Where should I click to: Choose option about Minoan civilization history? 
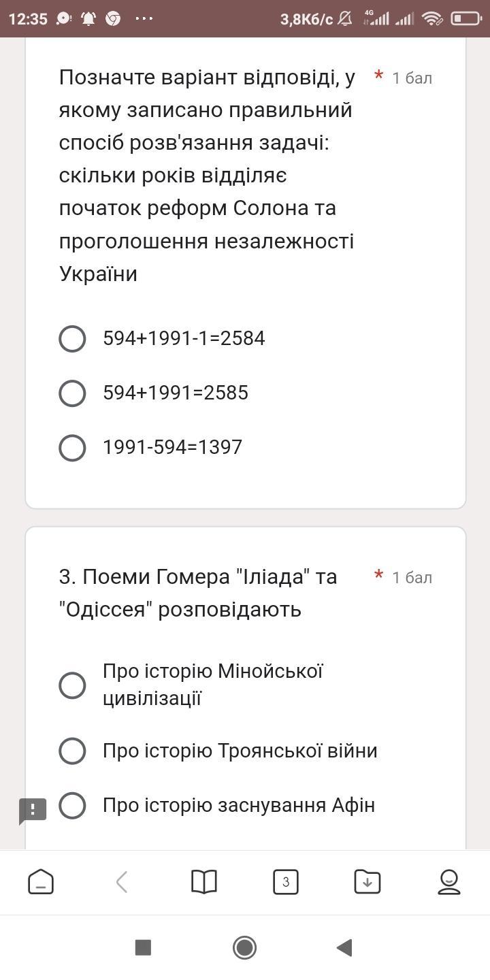point(73,685)
